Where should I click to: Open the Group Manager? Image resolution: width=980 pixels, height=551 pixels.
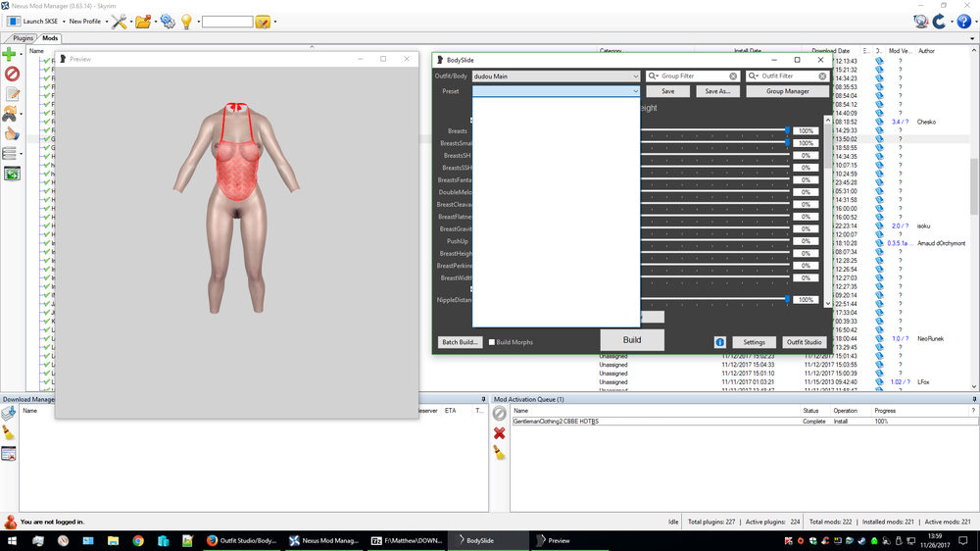point(788,91)
